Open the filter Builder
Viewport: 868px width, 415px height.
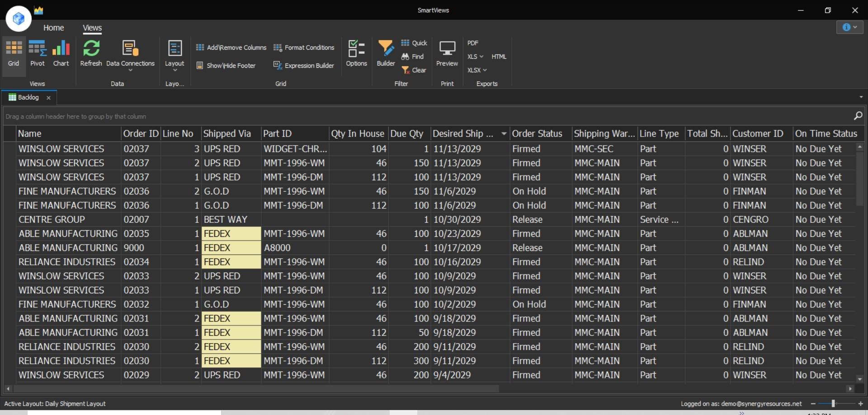click(386, 54)
